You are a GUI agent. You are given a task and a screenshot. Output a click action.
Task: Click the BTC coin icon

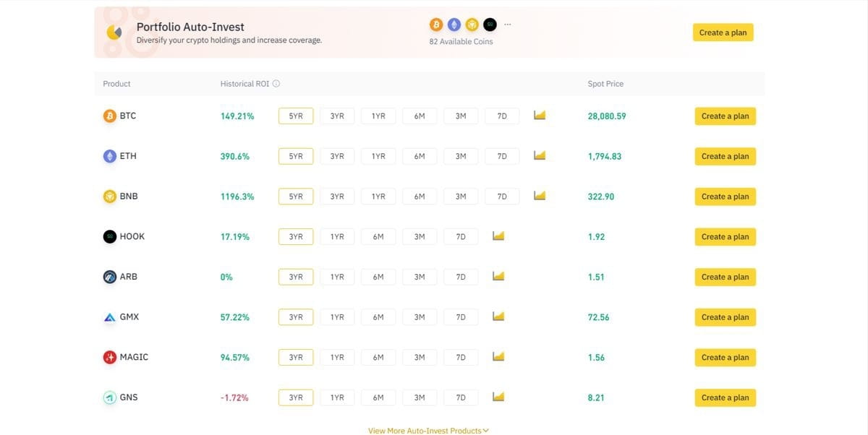pyautogui.click(x=110, y=116)
